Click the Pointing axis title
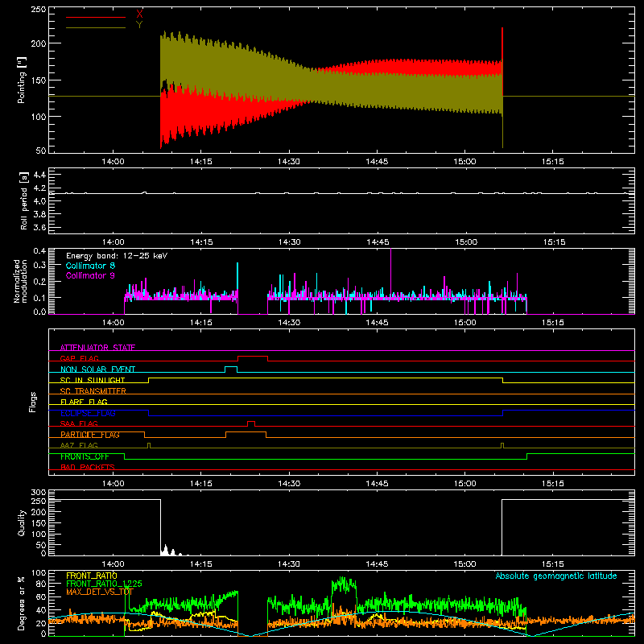This screenshot has height=644, width=644. 22,80
